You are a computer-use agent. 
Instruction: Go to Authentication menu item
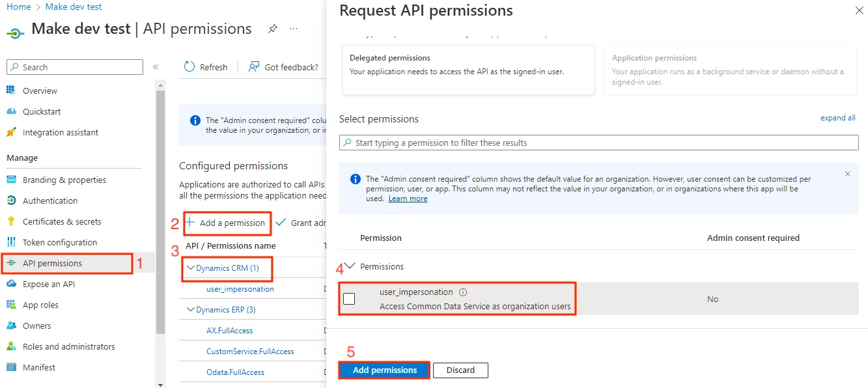click(x=50, y=201)
